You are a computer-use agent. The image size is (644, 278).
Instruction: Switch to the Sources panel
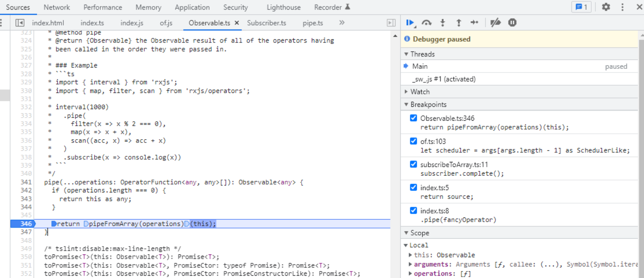point(18,7)
